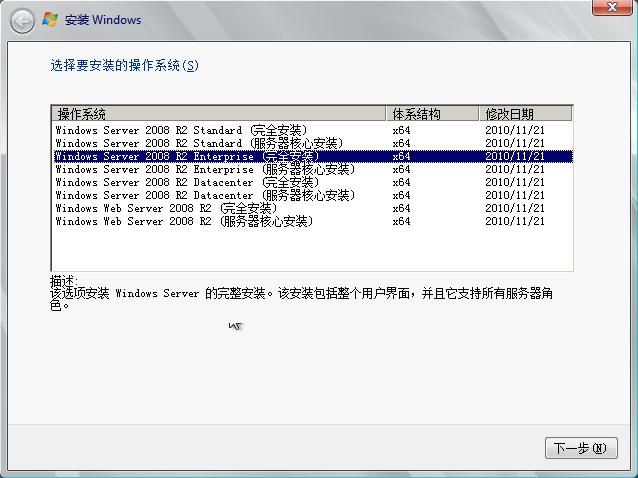This screenshot has width=638, height=478.
Task: Close the Windows installer window
Action: 612,7
